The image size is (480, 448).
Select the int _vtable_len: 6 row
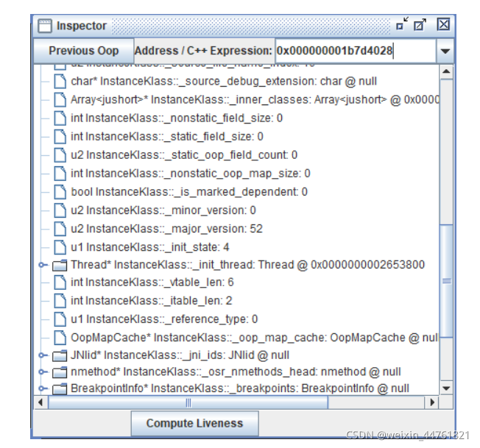(152, 282)
